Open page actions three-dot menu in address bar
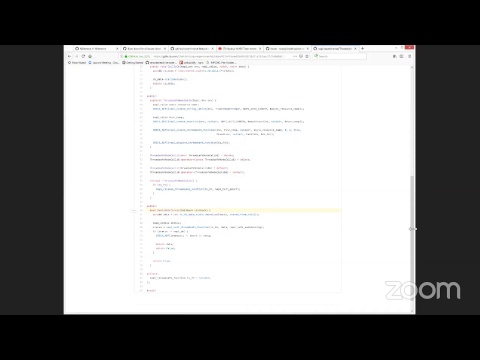The height and width of the screenshot is (360, 480). (295, 56)
